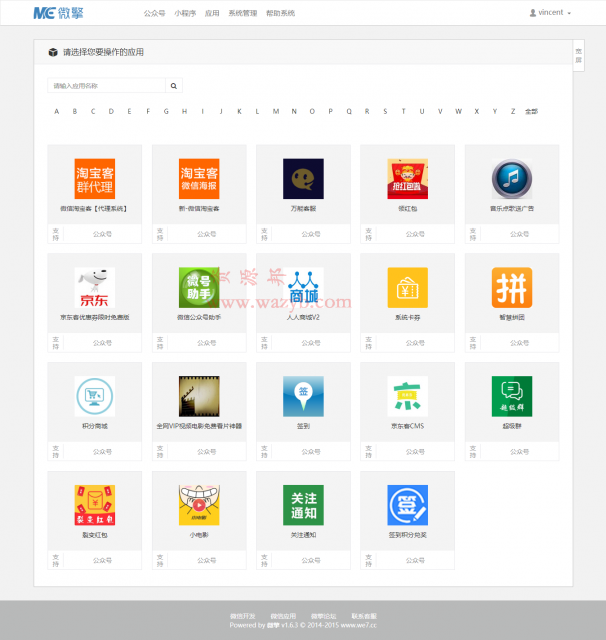Viewport: 606px width, 640px height.
Task: Open the 积分商城 shopping cart icon
Action: click(95, 396)
